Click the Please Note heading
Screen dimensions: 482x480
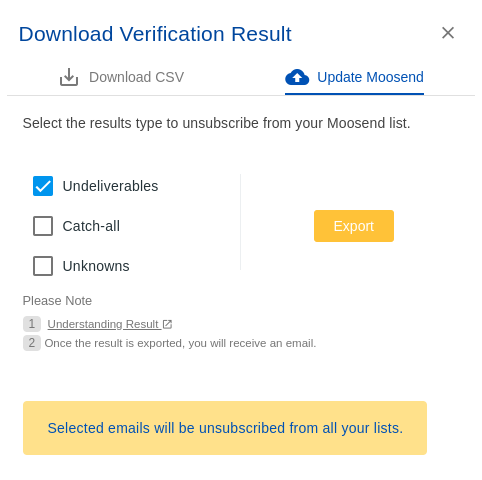coord(57,301)
